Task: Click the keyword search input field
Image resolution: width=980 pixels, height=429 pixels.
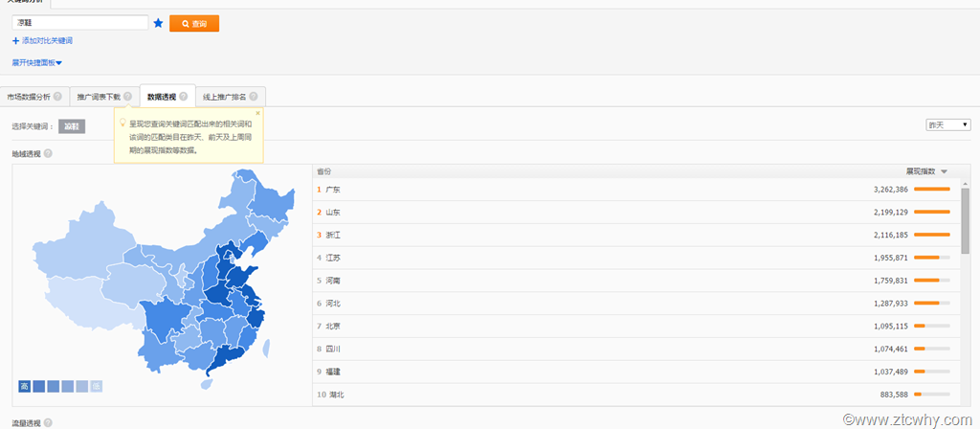Action: [79, 23]
